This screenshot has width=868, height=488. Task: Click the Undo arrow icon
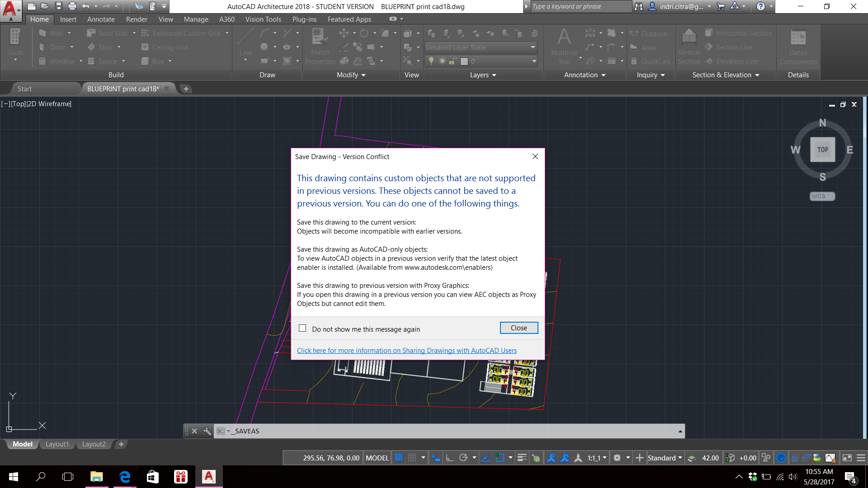85,6
